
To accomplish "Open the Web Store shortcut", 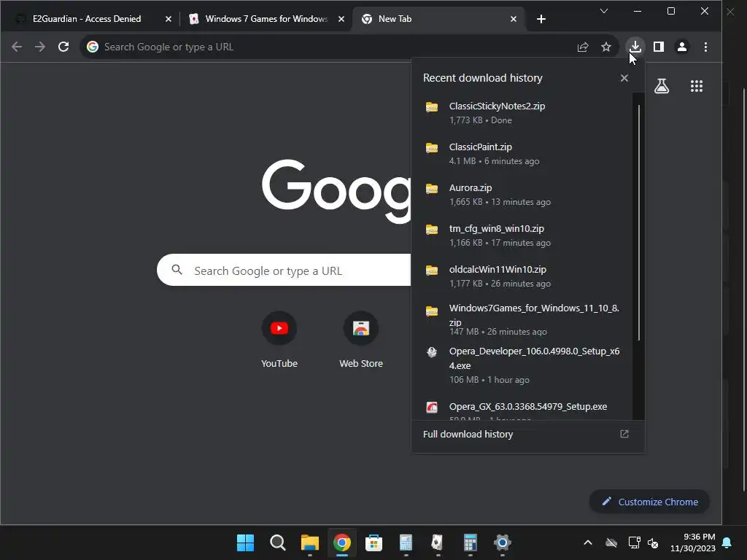I will coord(361,340).
